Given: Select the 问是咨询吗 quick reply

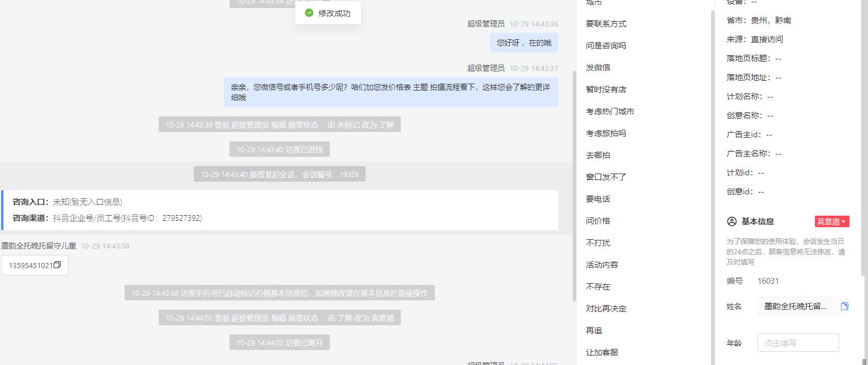Looking at the screenshot, I should 606,46.
